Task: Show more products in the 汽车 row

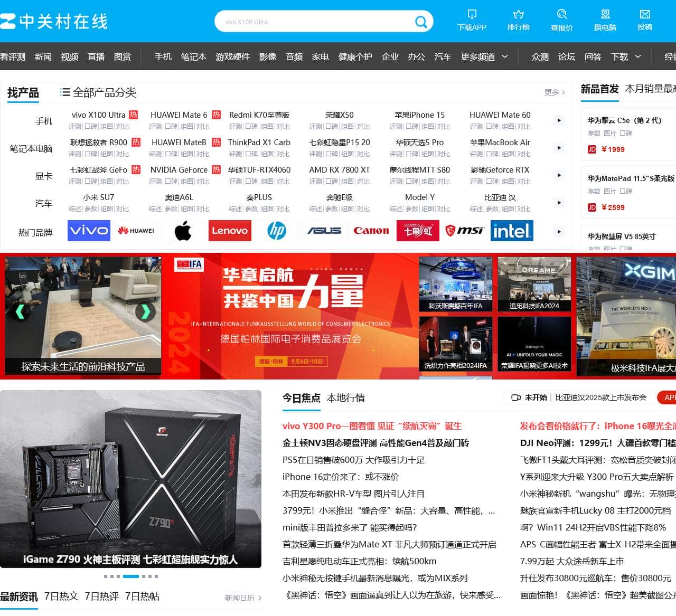Action: [x=559, y=203]
